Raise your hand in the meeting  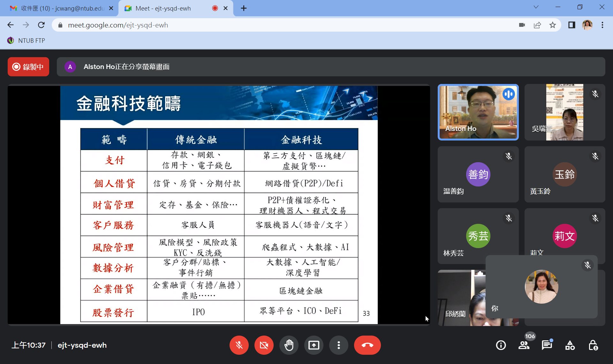point(289,345)
